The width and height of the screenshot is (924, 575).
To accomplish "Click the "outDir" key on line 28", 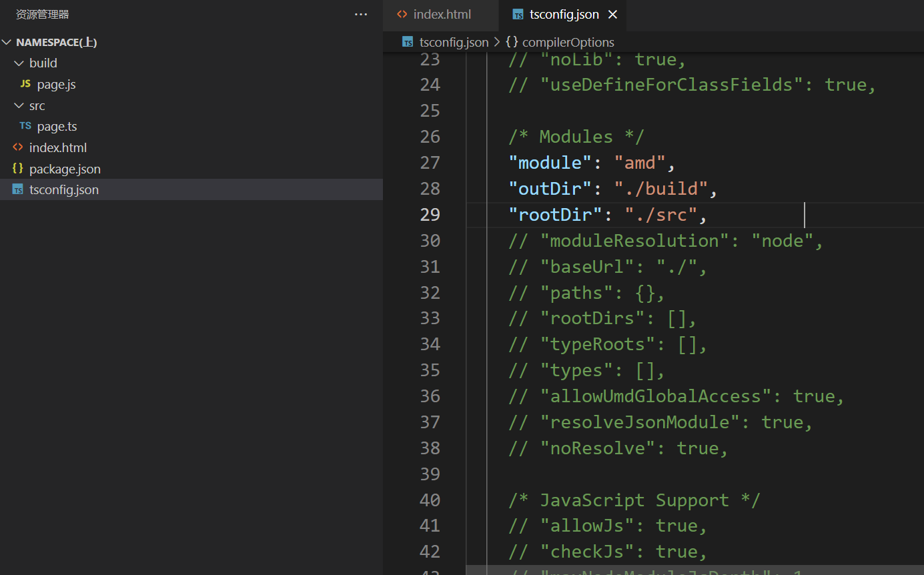I will [x=550, y=189].
